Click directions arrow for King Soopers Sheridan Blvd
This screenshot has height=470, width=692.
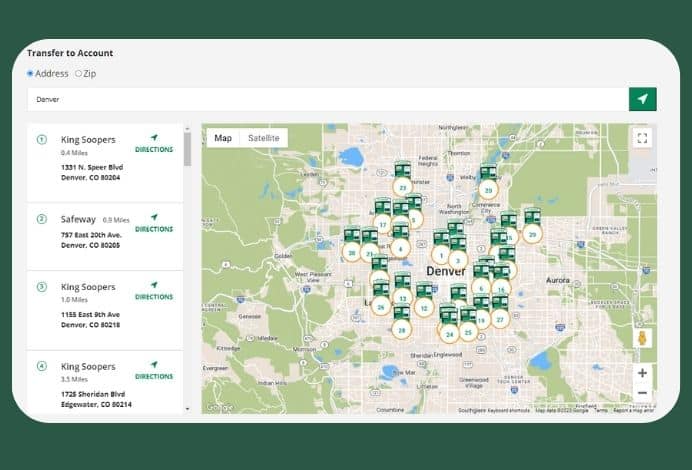tap(154, 364)
